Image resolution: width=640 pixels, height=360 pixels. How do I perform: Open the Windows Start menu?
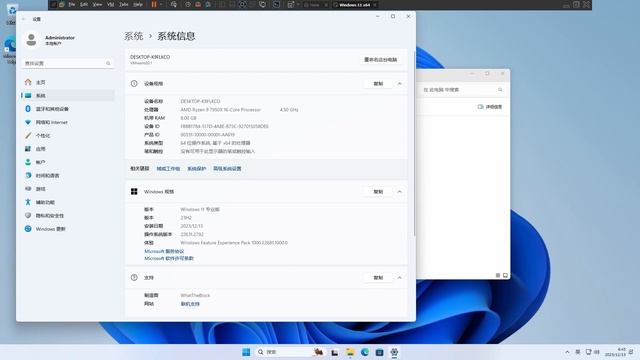(x=246, y=352)
